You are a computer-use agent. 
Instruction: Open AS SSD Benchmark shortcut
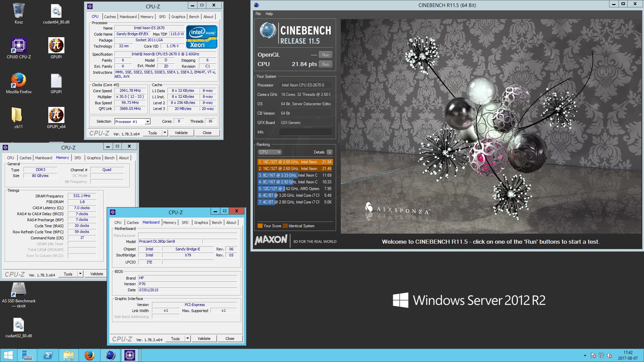(x=19, y=295)
